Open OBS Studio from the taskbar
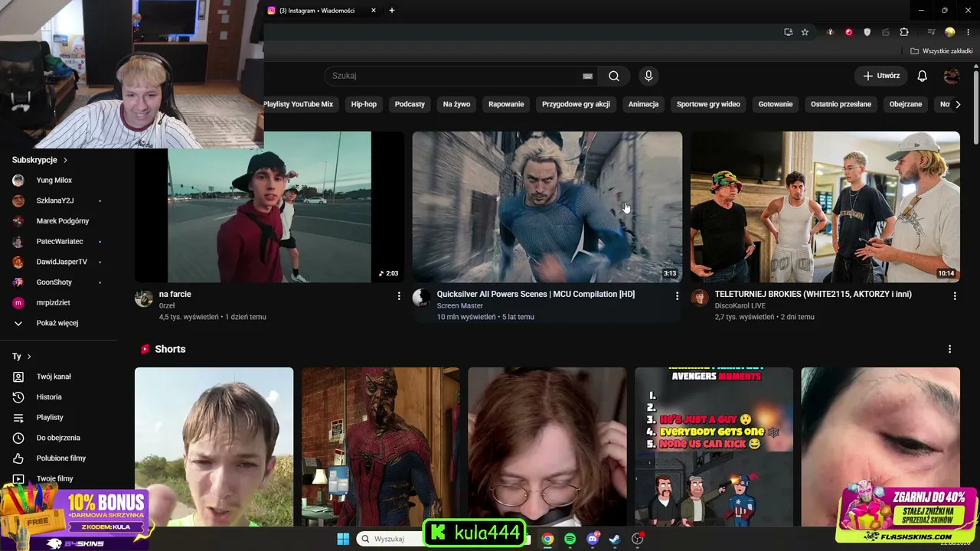This screenshot has width=980, height=551. click(x=637, y=539)
